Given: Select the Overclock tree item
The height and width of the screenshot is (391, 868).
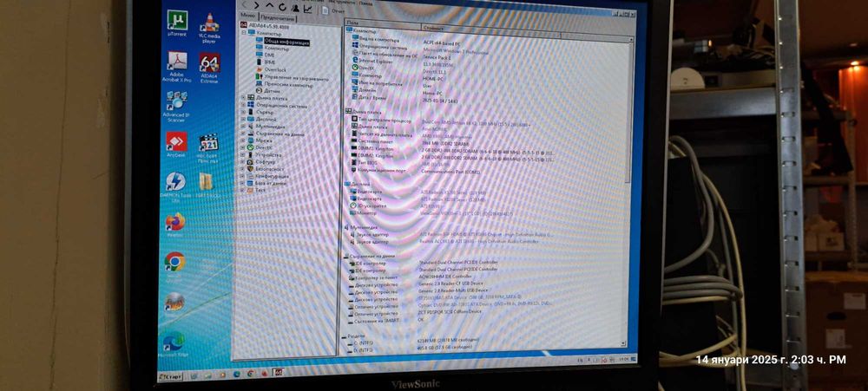Looking at the screenshot, I should [271, 69].
